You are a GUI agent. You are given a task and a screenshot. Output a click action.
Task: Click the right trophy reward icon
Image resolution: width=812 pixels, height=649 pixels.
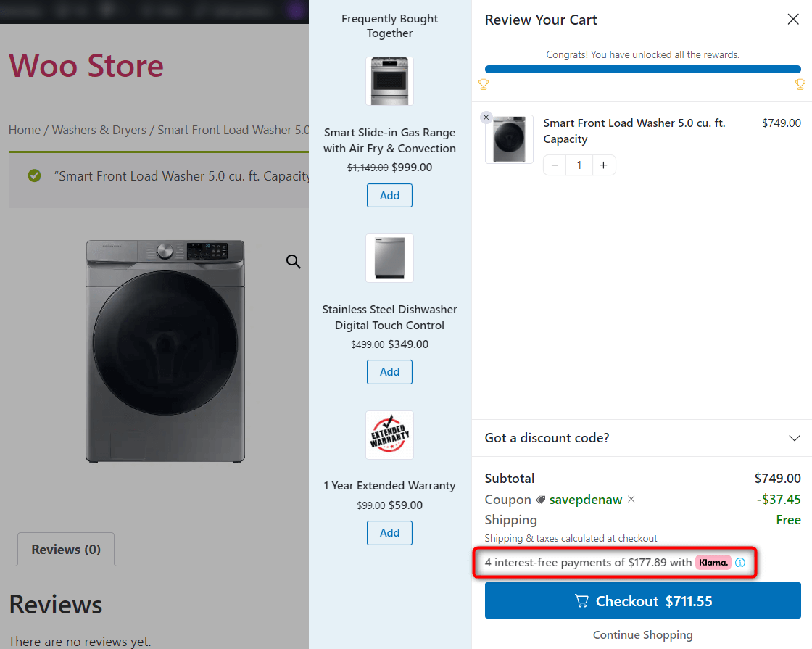click(800, 85)
